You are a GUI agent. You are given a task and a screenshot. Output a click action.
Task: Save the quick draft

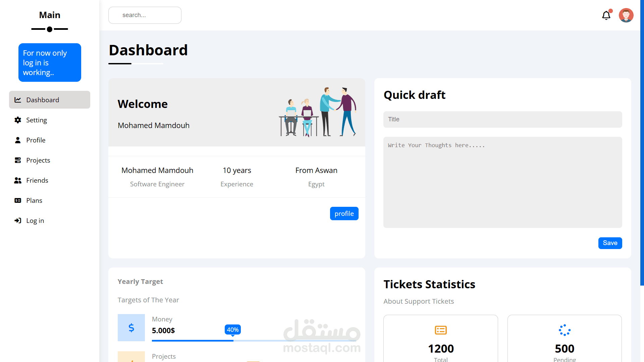click(x=610, y=243)
